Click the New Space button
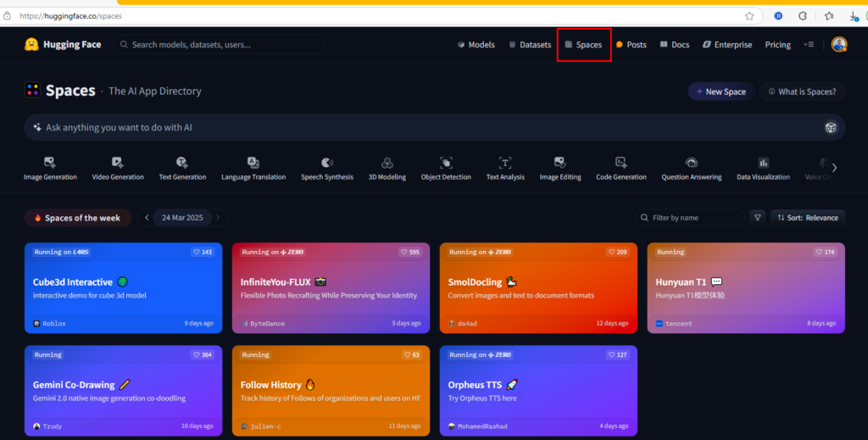868x440 pixels. coord(721,92)
